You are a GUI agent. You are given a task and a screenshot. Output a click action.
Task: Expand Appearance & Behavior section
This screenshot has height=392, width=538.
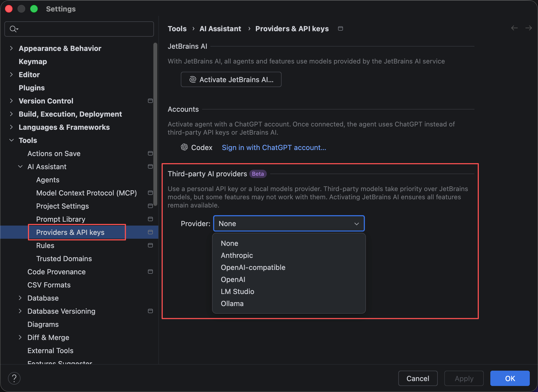(11, 48)
